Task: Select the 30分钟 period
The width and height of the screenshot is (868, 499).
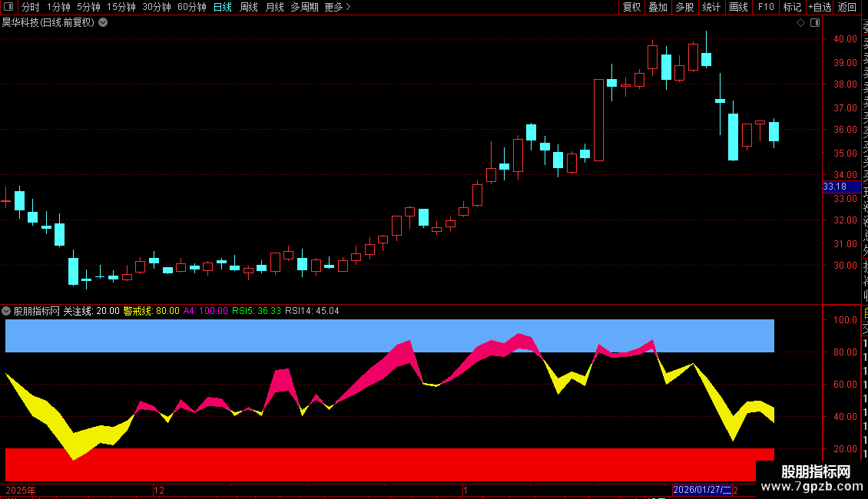Action: pos(157,7)
